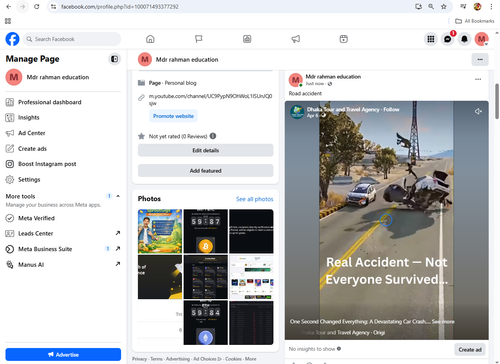Click the Create ad button below the post

click(x=470, y=349)
